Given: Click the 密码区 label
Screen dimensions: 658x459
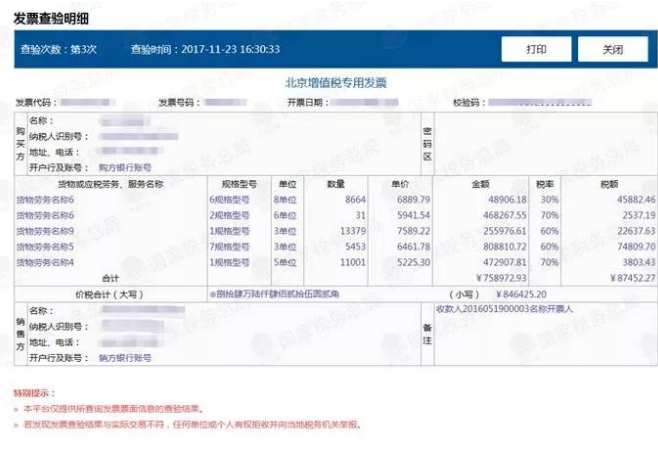Looking at the screenshot, I should [427, 144].
